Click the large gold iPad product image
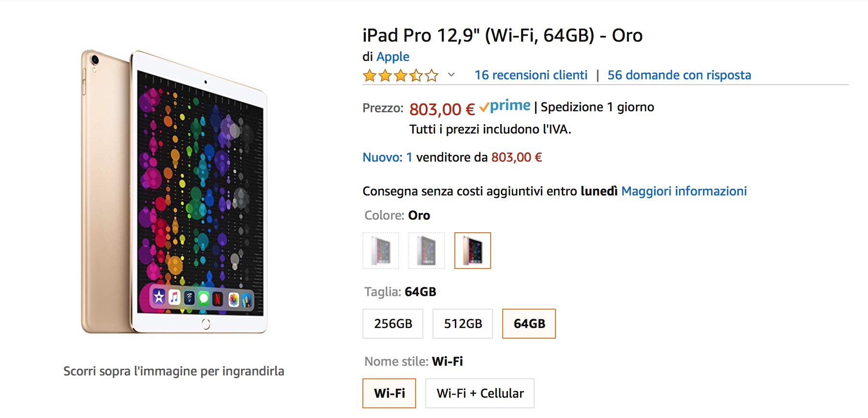This screenshot has height=418, width=868. tap(174, 192)
